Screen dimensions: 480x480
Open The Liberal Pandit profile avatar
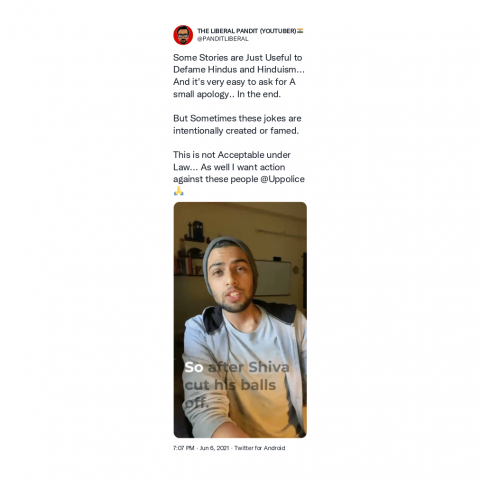point(183,35)
